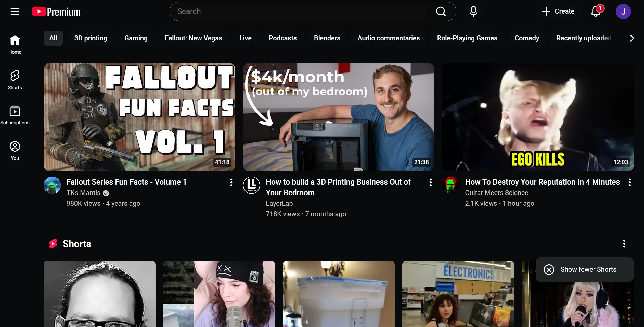
Task: Open options menu for 3D Printing Business video
Action: coord(431,182)
